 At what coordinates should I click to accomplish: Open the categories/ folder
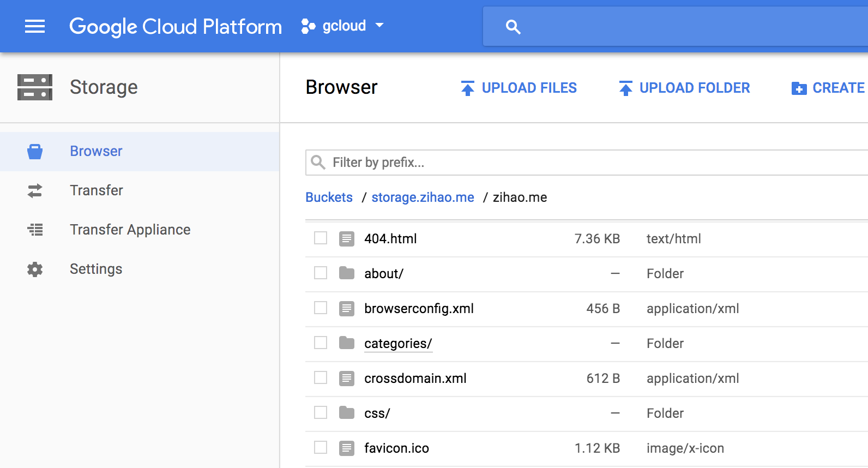coord(398,344)
